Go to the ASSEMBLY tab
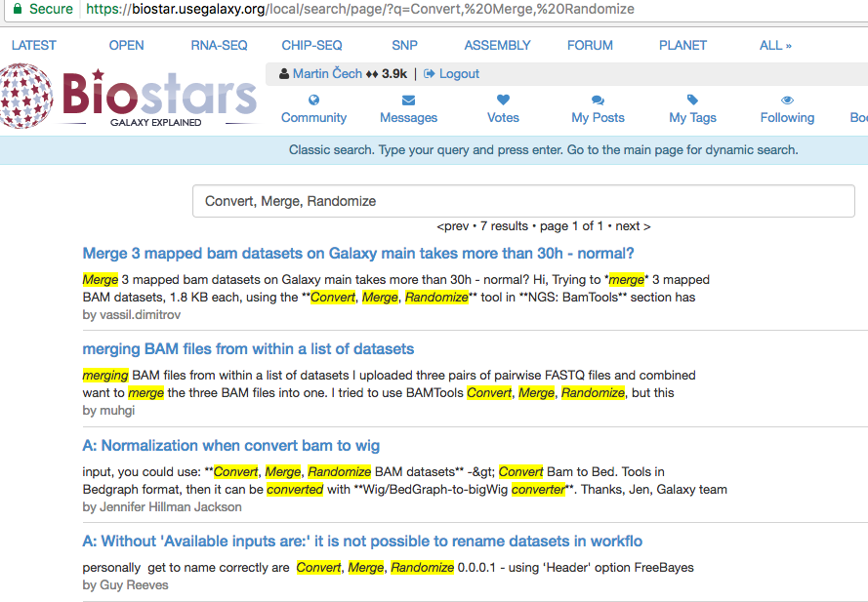Screen dimensions: 868x602 [x=497, y=46]
